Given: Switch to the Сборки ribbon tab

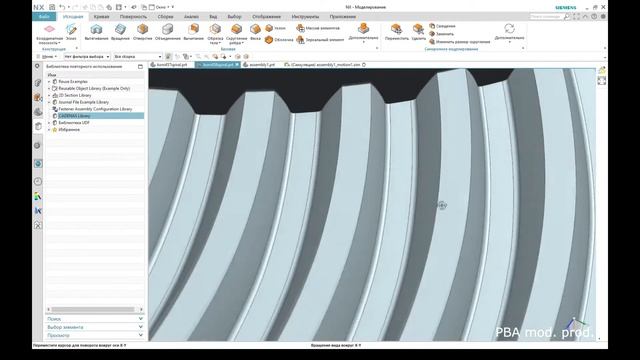Looking at the screenshot, I should (x=165, y=17).
